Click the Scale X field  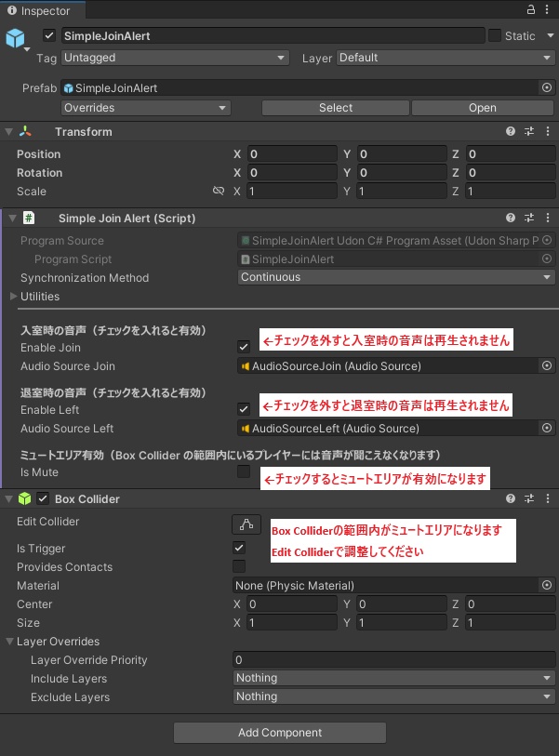(292, 191)
